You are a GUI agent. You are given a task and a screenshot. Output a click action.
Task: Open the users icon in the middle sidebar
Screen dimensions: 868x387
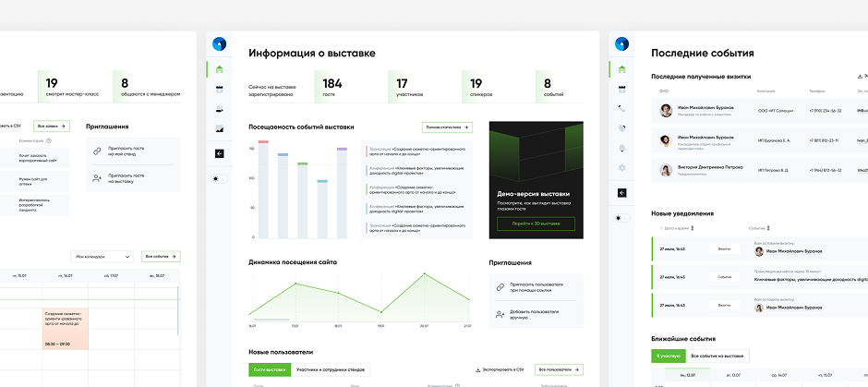click(x=219, y=108)
